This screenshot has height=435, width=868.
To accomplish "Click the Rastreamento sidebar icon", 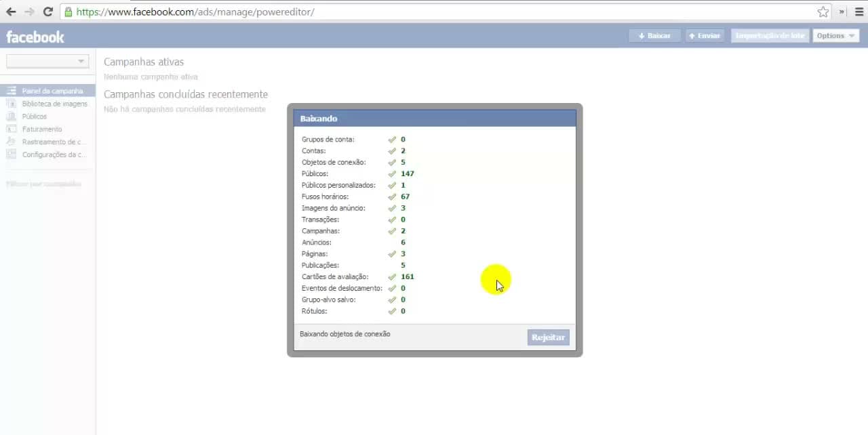I will point(11,142).
